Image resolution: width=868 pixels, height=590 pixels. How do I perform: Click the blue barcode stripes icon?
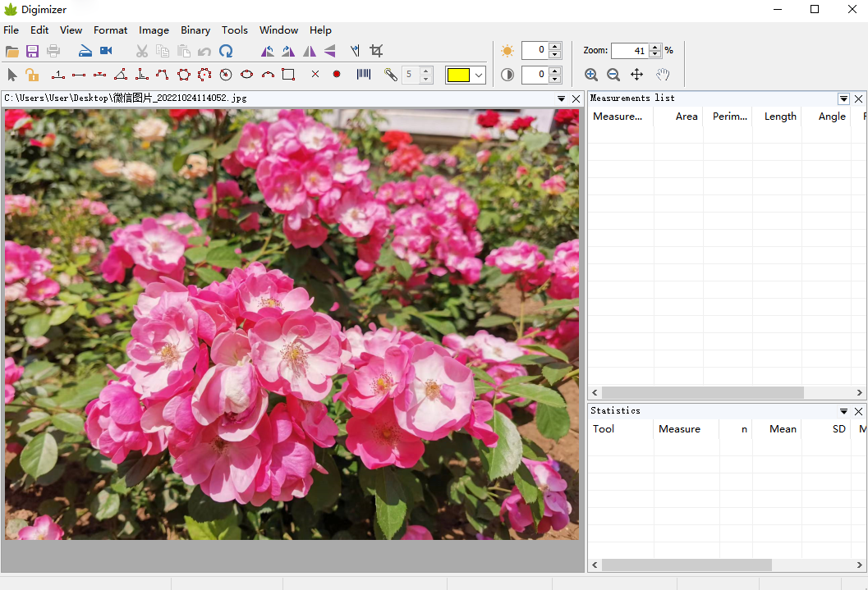[364, 74]
